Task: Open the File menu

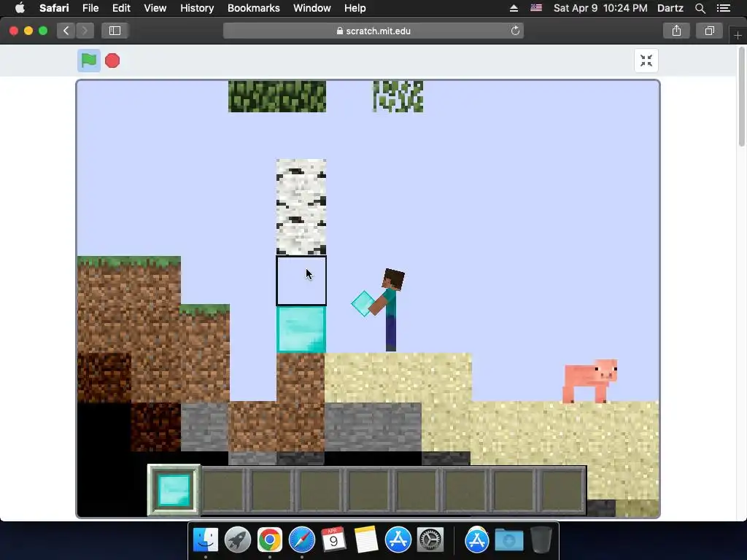Action: tap(90, 8)
